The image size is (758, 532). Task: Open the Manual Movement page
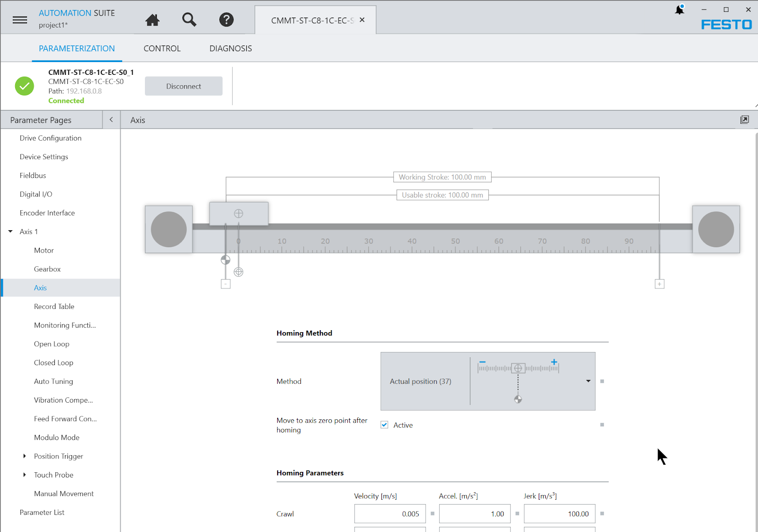64,494
